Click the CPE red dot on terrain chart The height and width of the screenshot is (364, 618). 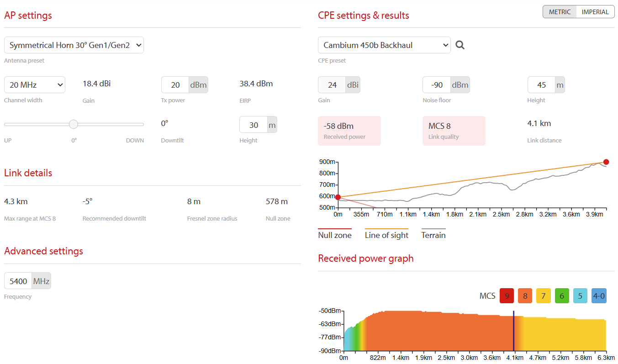606,162
